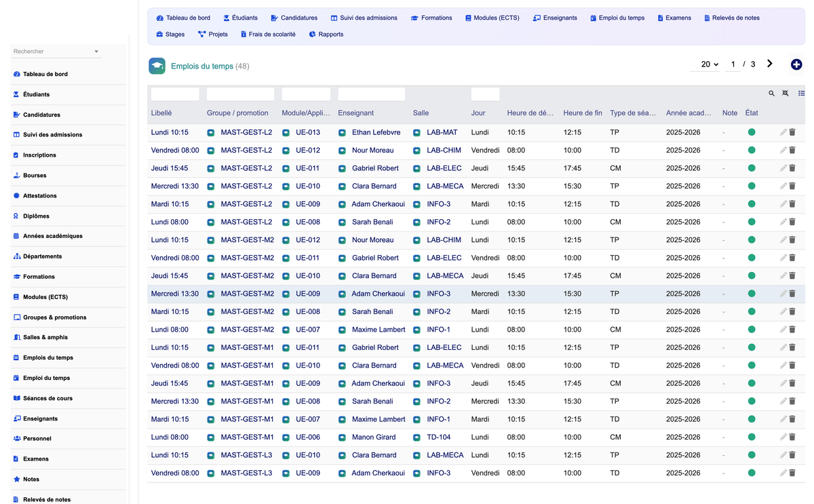Go to next page with the right chevron
814x504 pixels.
(770, 64)
